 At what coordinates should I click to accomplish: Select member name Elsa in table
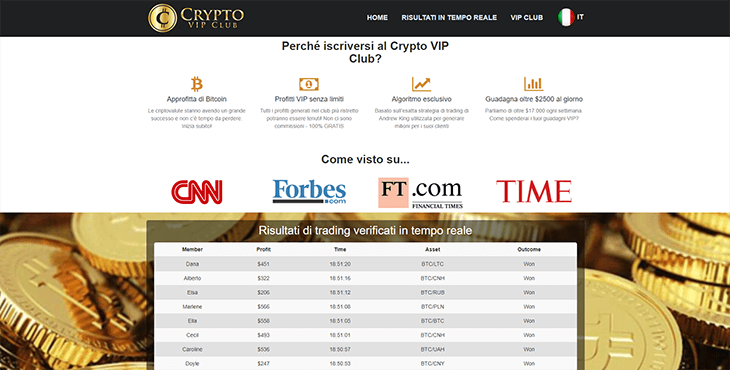(192, 293)
